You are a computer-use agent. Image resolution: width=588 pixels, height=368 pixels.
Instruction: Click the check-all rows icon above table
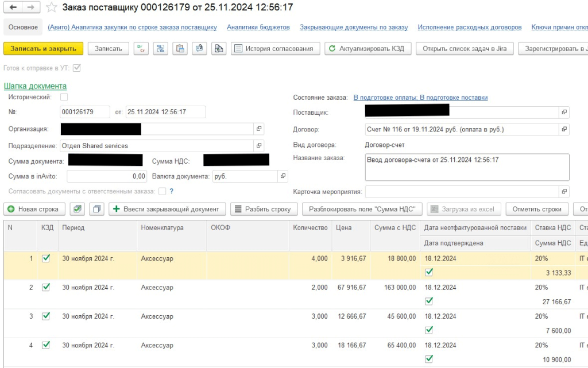tap(78, 209)
